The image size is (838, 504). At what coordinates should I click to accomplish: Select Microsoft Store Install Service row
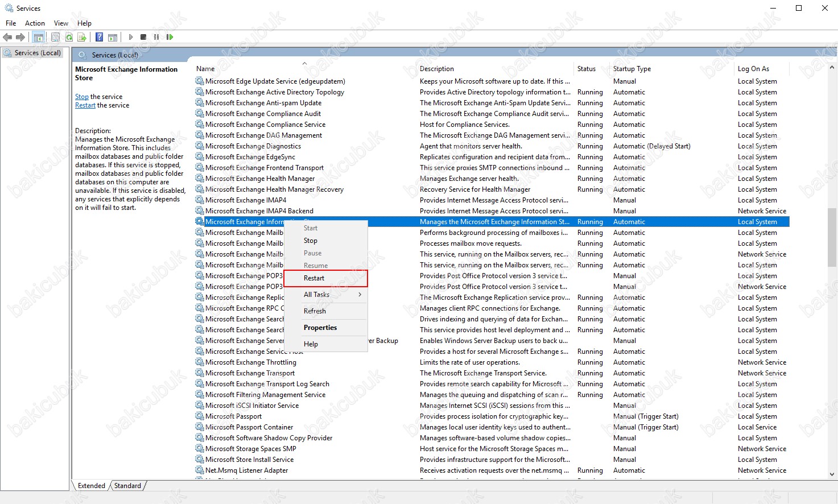[492, 460]
